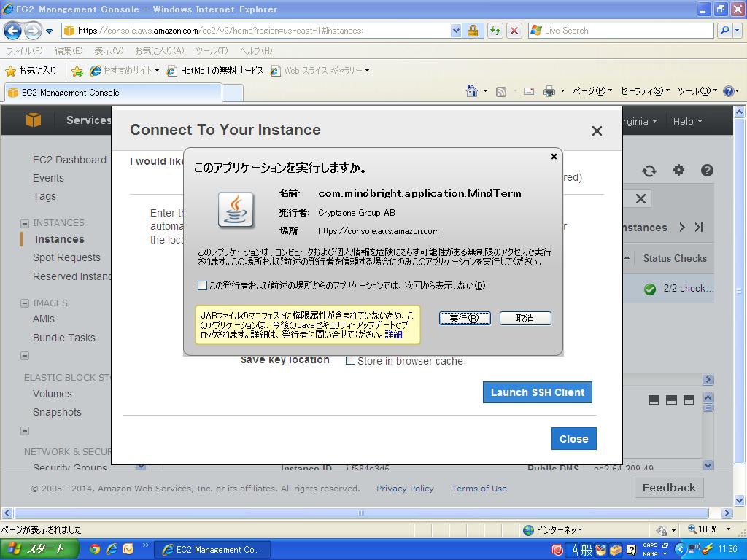Check the don't show again checkbox
747x560 pixels.
coord(202,285)
